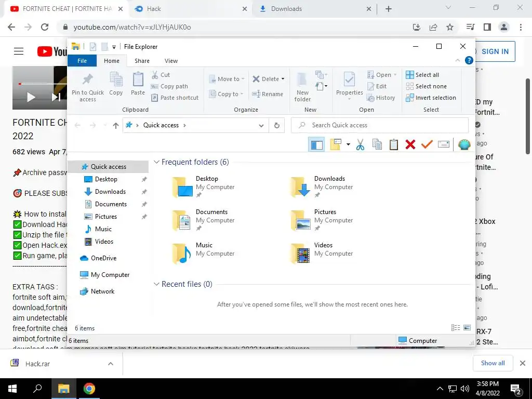Image resolution: width=532 pixels, height=399 pixels.
Task: Expand the Open button dropdown
Action: tap(395, 75)
